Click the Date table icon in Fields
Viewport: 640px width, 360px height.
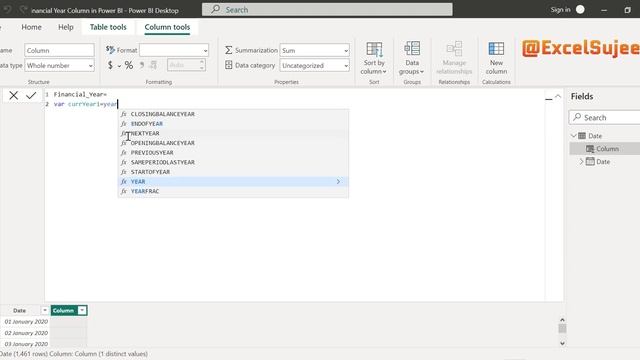coord(582,136)
